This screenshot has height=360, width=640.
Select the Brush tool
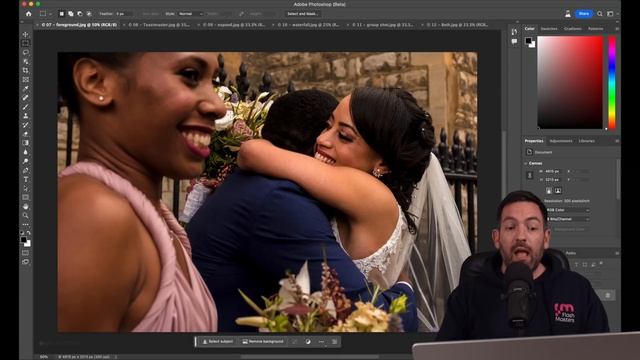coord(26,107)
